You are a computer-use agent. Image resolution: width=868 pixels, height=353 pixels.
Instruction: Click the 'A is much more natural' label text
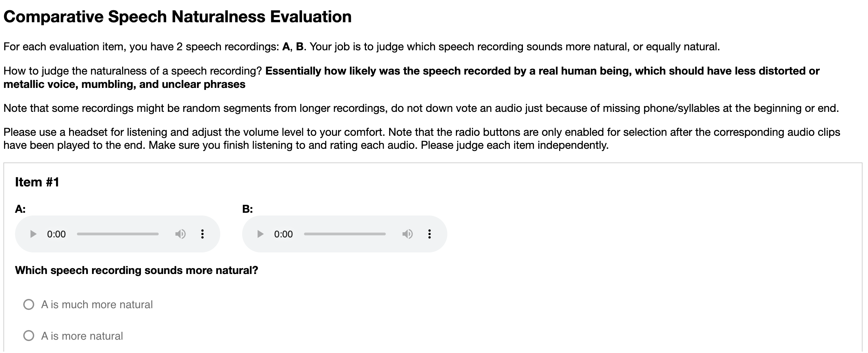(97, 304)
